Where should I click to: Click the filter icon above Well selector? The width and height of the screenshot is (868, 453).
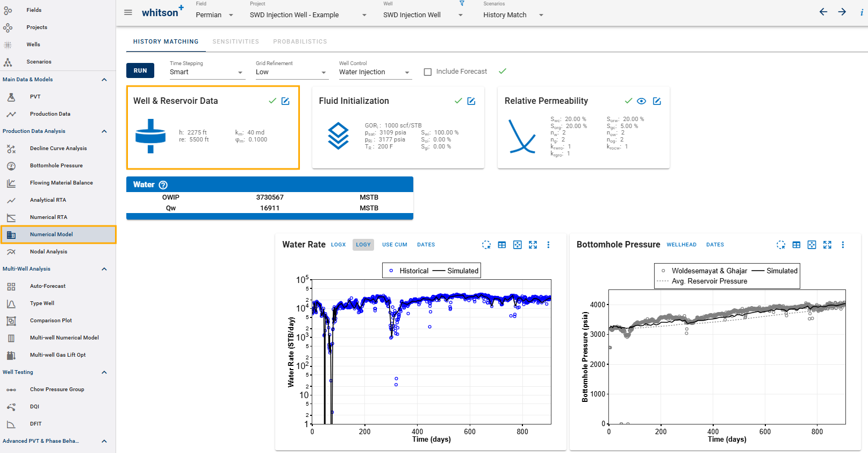click(x=462, y=4)
